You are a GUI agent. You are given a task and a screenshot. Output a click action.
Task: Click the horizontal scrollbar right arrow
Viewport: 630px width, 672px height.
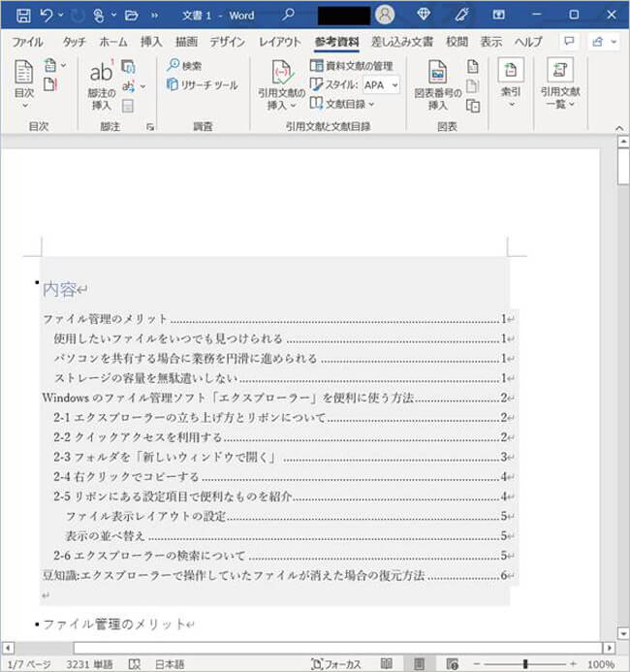point(609,647)
